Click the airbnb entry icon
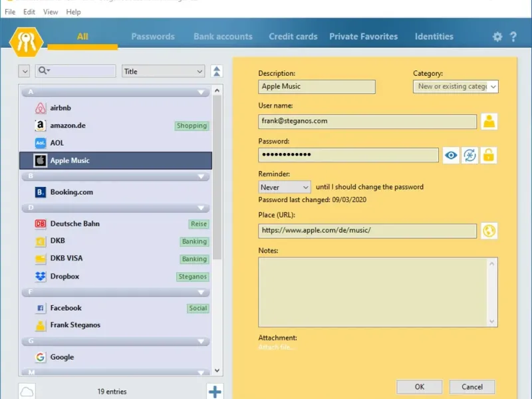Viewport: 532px width, 399px height. tap(41, 108)
